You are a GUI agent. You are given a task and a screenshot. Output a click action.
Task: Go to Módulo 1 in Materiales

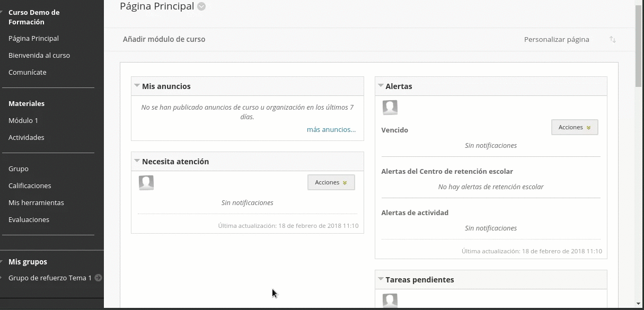coord(23,120)
